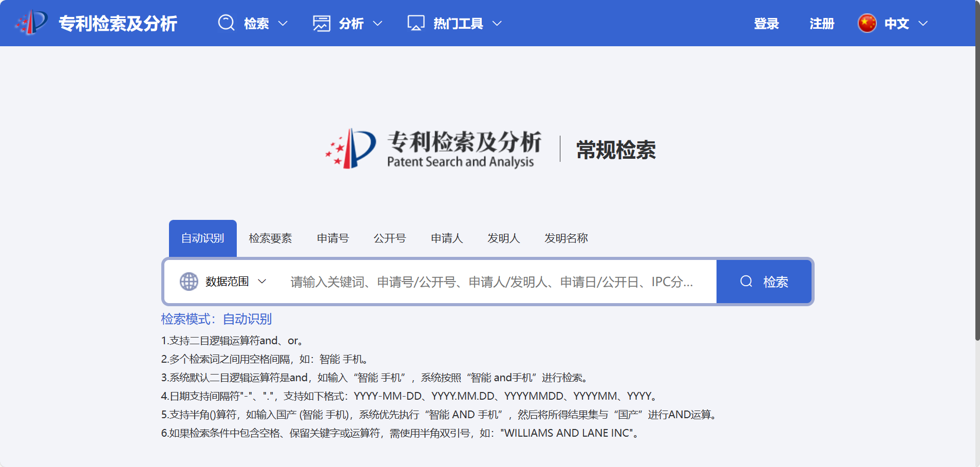Click the globe icon for 数据范围
Image resolution: width=980 pixels, height=467 pixels.
pyautogui.click(x=189, y=282)
